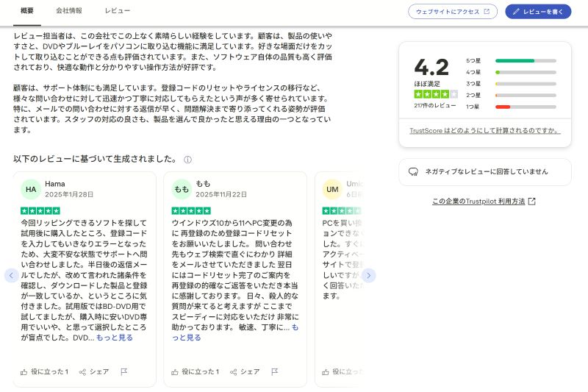Open the 概要 tab

pos(27,11)
